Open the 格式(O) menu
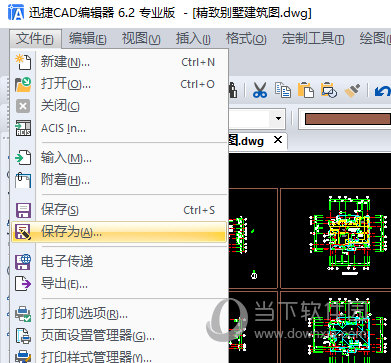The image size is (391, 363). pyautogui.click(x=246, y=39)
